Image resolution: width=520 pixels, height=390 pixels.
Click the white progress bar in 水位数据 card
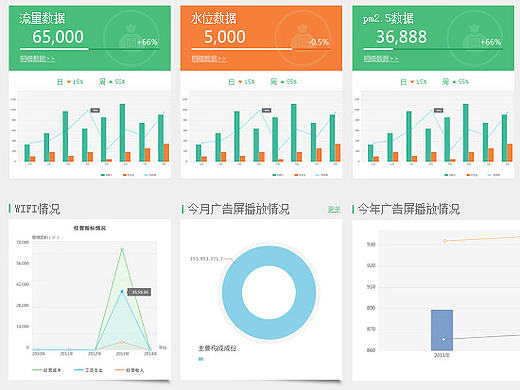[x=242, y=49]
